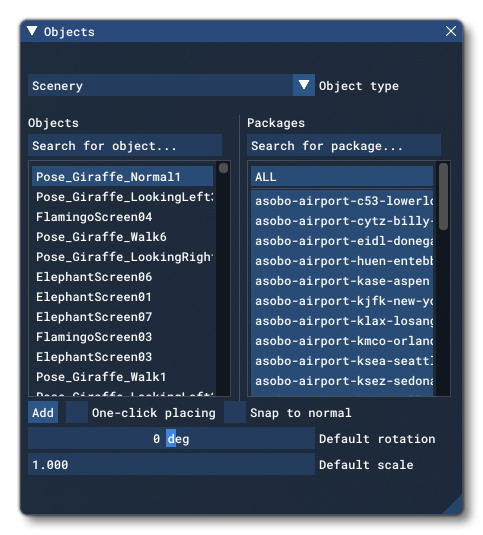Click the Default scale value field
Viewport: 483px width, 535px height.
pos(171,464)
